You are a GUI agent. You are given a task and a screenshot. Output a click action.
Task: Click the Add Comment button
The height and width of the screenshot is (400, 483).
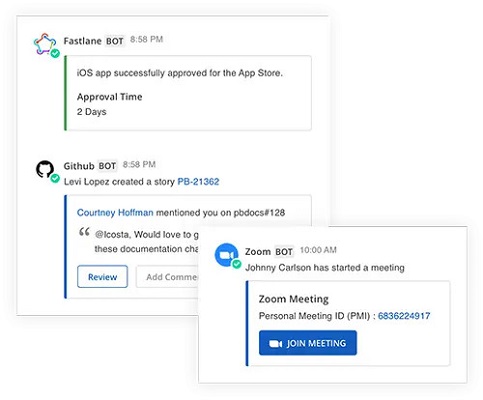click(x=167, y=277)
